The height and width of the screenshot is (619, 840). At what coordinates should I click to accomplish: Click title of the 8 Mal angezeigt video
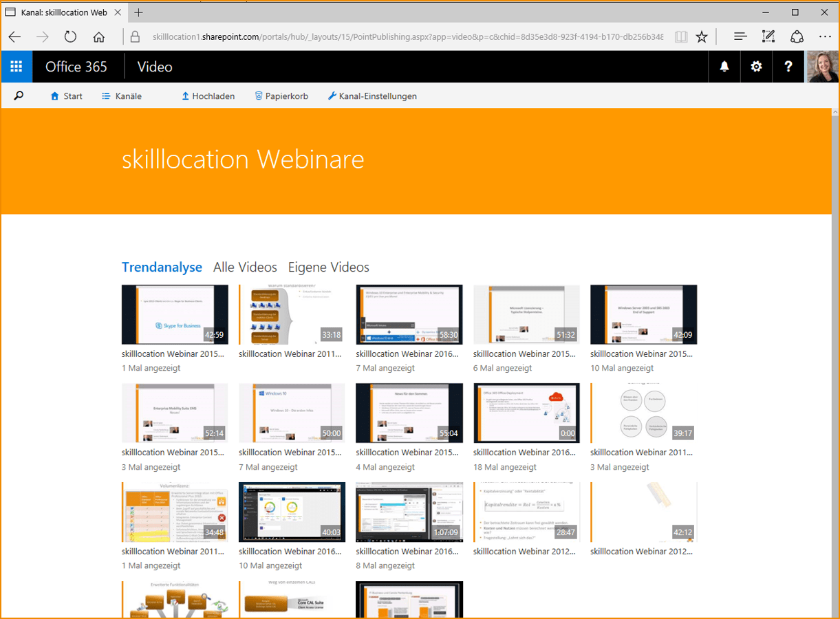coord(407,552)
